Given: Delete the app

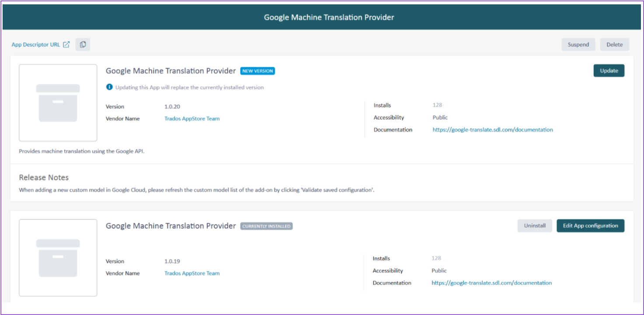Looking at the screenshot, I should coord(615,45).
